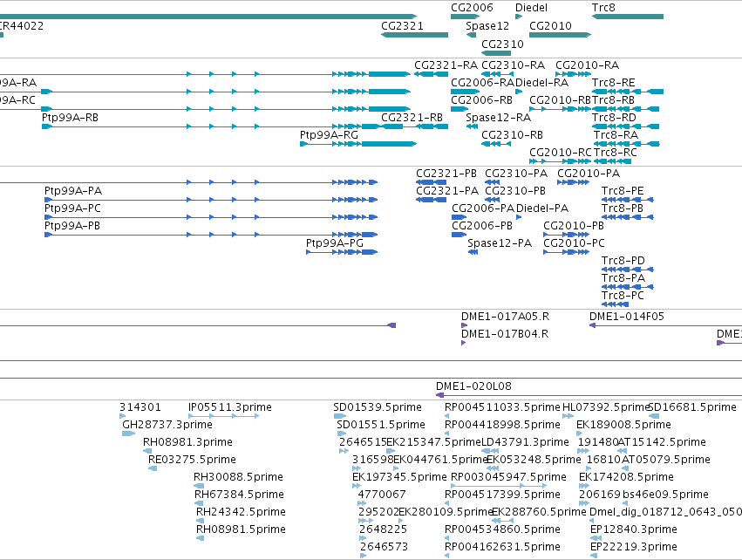Open the CG2010-PA protein label

click(589, 174)
